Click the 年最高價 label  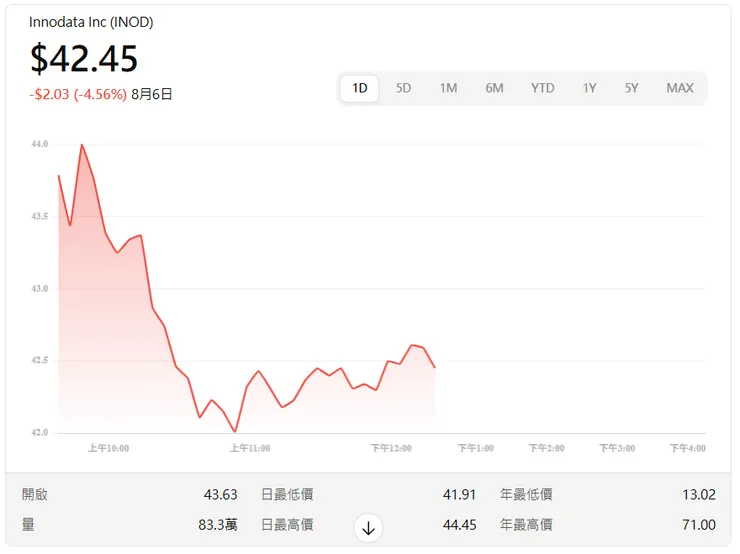[526, 525]
